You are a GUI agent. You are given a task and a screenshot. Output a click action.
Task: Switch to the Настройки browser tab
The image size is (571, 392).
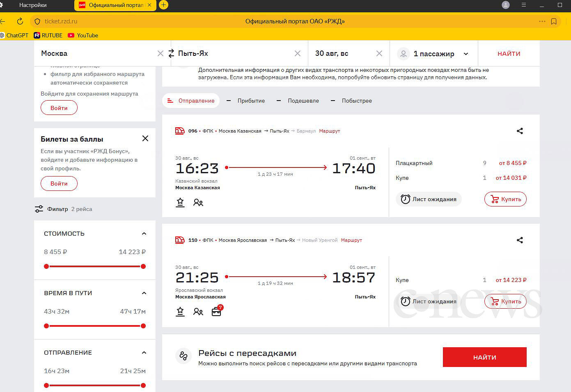tap(33, 5)
